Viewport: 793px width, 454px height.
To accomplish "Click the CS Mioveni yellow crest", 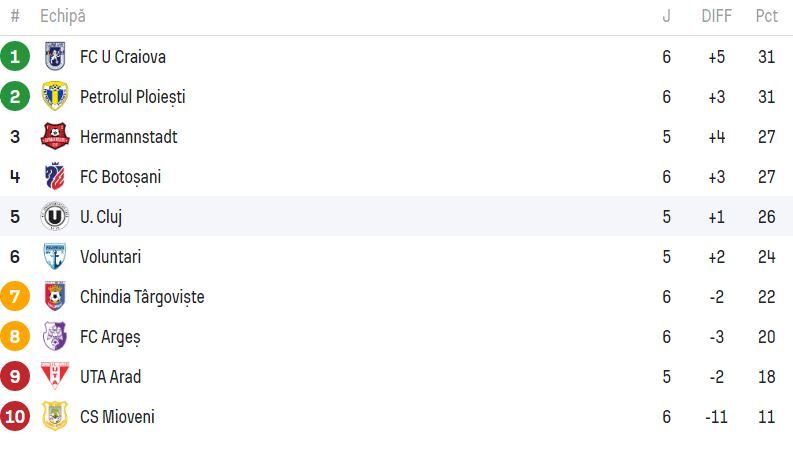I will (x=54, y=417).
